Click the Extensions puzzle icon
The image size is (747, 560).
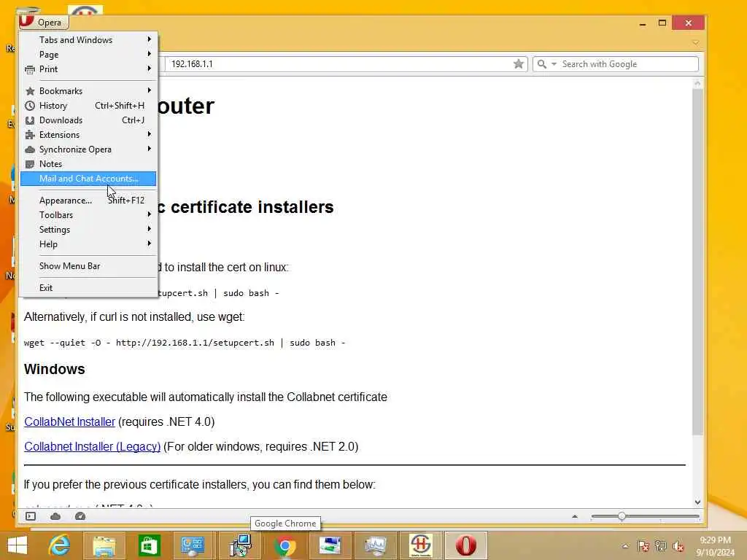click(x=29, y=135)
